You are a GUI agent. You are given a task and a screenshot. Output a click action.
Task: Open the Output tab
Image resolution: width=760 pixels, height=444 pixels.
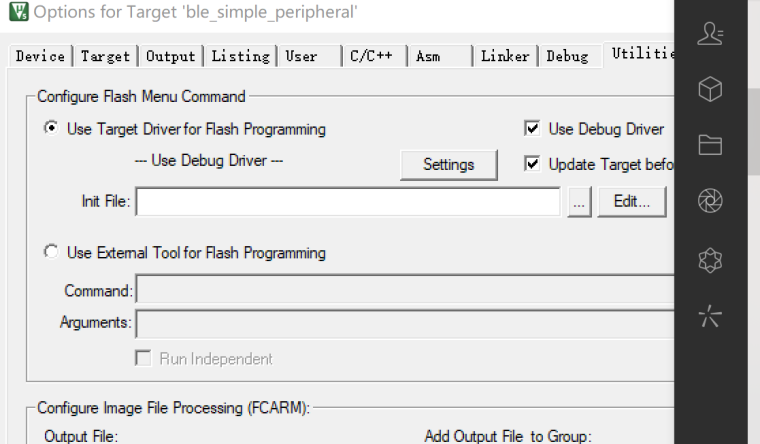point(170,57)
